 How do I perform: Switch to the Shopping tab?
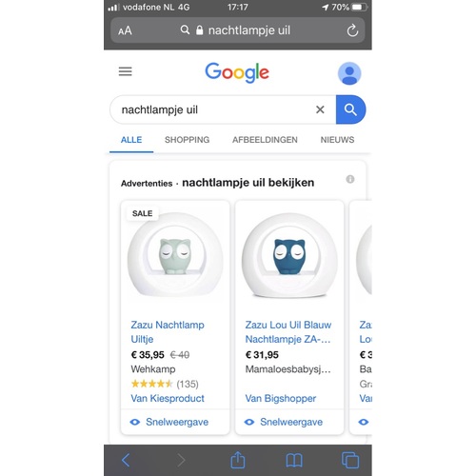pos(187,140)
